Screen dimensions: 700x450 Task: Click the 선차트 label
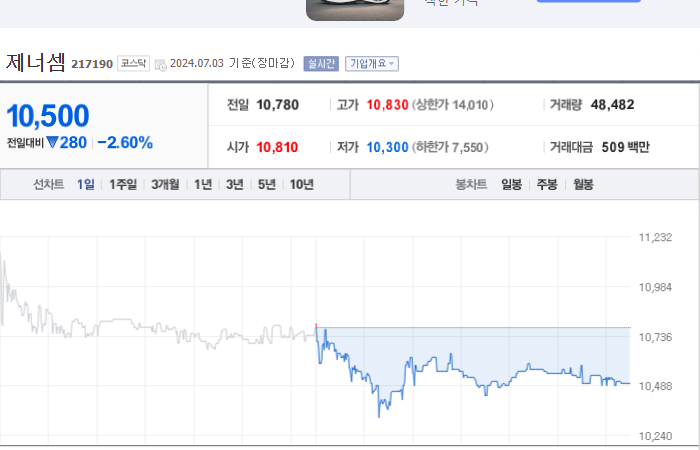click(49, 184)
